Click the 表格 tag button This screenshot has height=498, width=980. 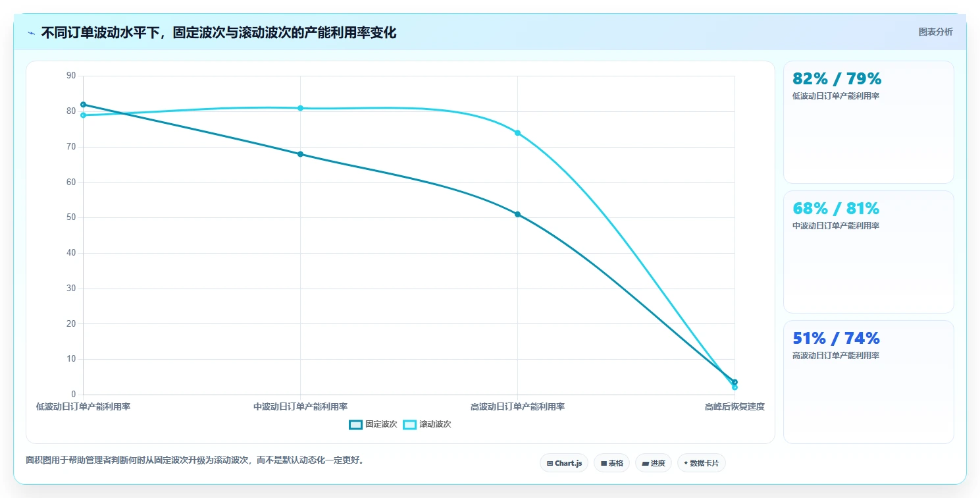coord(611,463)
